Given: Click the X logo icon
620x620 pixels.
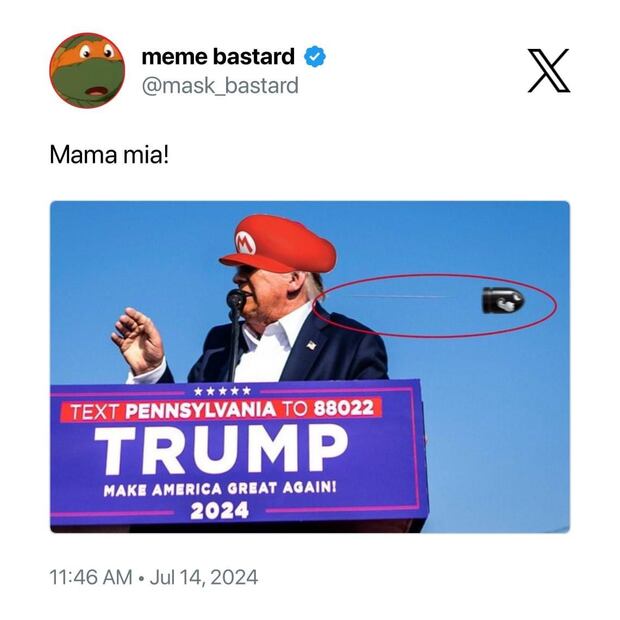Looking at the screenshot, I should (549, 71).
